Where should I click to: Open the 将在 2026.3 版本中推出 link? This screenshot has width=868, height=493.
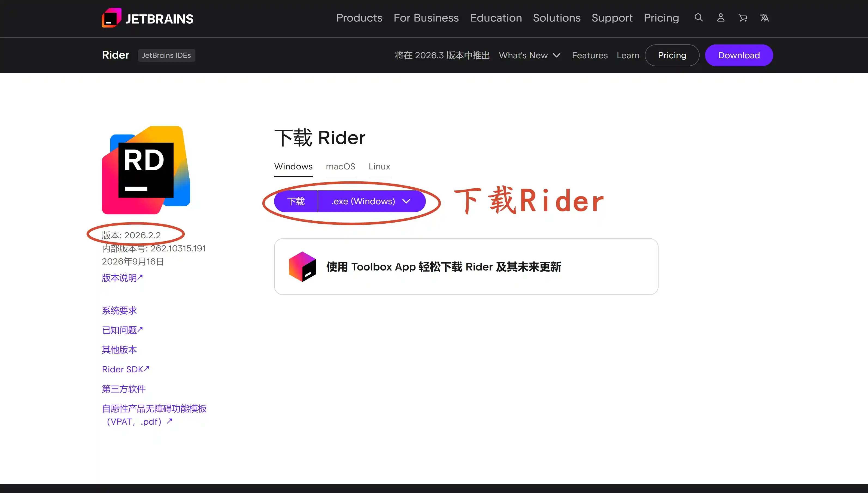point(442,55)
